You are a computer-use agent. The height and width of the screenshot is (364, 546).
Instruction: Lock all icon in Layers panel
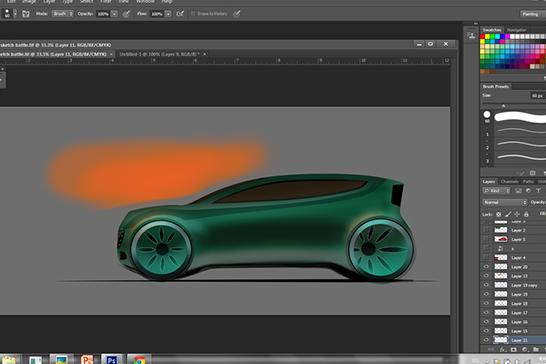coord(526,214)
